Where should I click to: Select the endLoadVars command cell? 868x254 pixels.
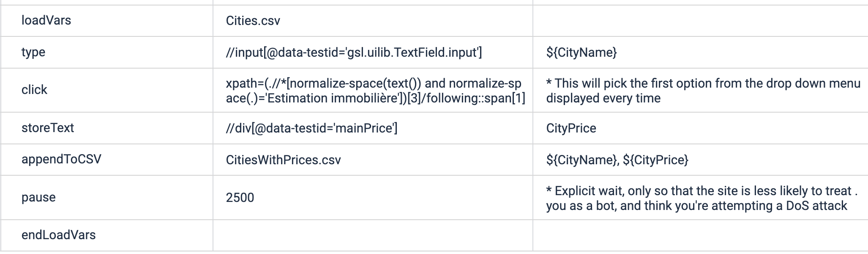(58, 235)
